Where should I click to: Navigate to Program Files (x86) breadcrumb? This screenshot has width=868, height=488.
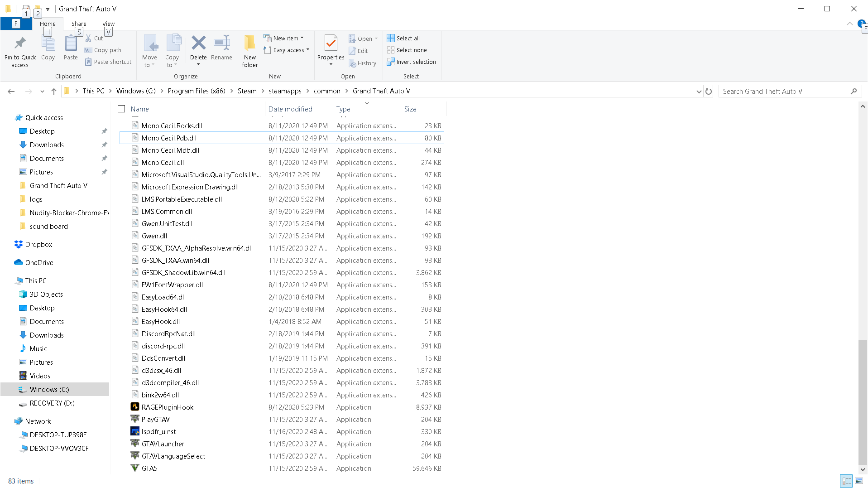click(197, 91)
